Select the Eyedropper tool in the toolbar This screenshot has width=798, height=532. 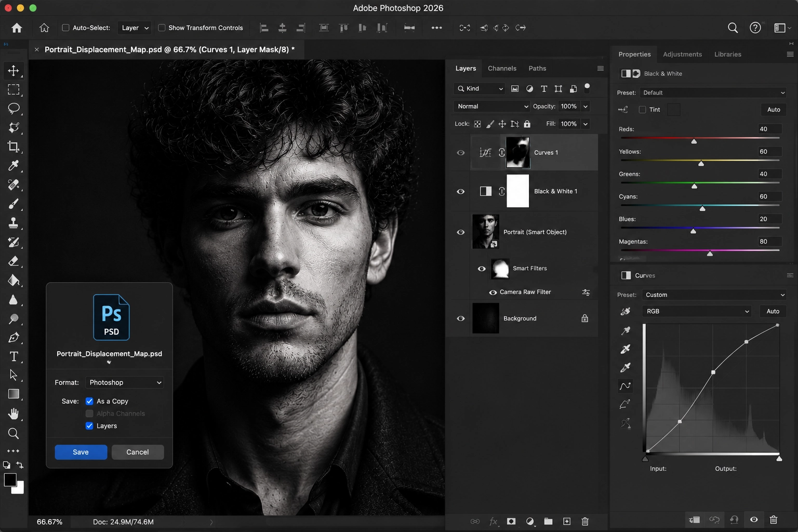click(x=14, y=166)
